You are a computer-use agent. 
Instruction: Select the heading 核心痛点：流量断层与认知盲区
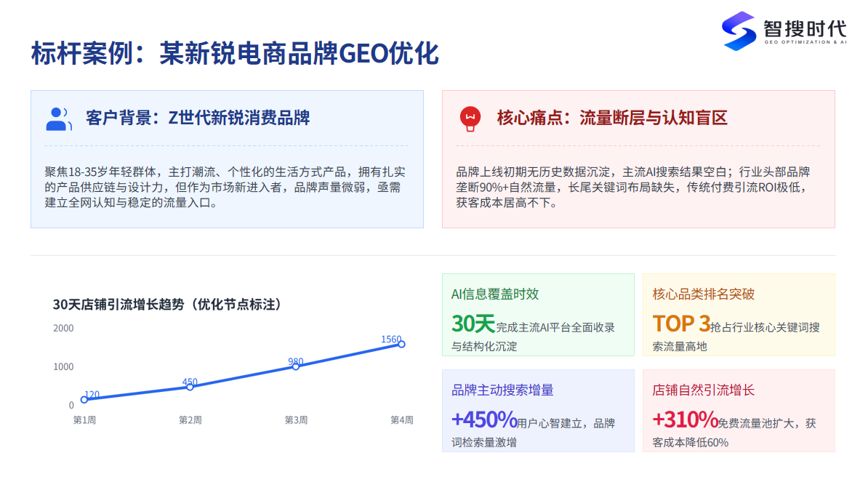(x=611, y=118)
